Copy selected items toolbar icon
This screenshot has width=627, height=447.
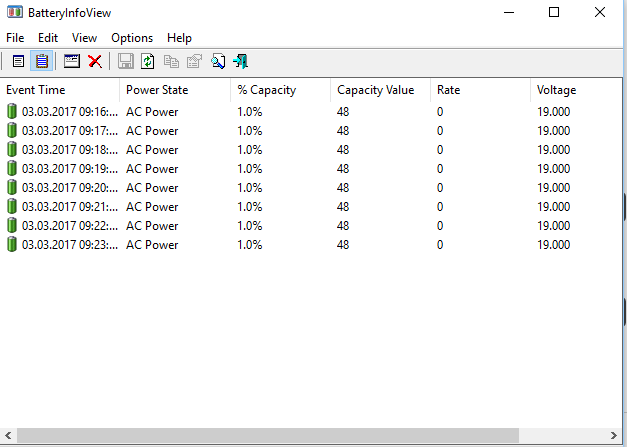(x=171, y=62)
